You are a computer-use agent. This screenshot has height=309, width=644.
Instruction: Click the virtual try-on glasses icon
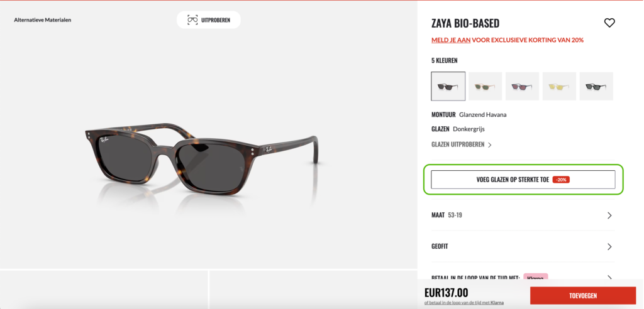(192, 19)
